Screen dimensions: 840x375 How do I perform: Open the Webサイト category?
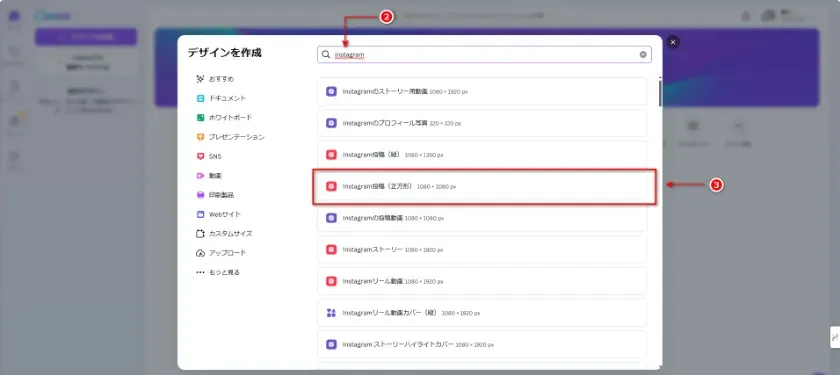click(x=219, y=214)
